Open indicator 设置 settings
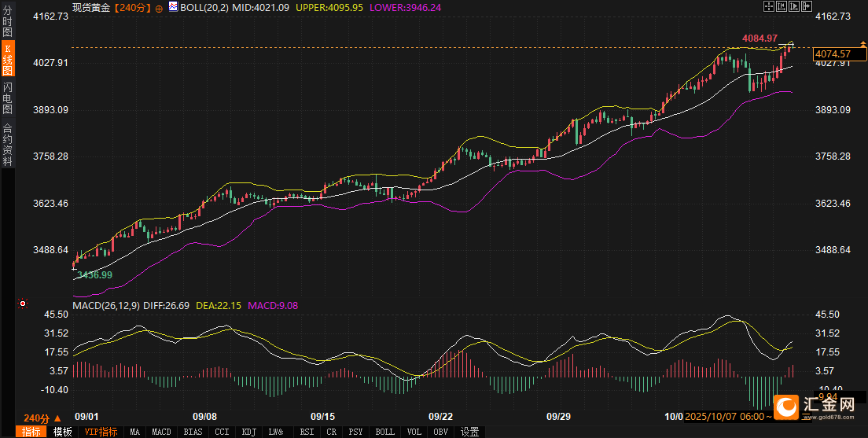 tap(470, 432)
